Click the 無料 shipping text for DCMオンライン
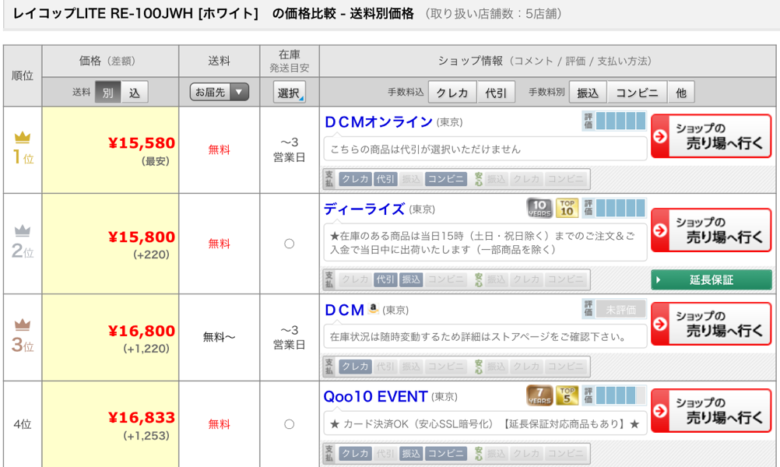This screenshot has width=780, height=467. click(x=219, y=150)
